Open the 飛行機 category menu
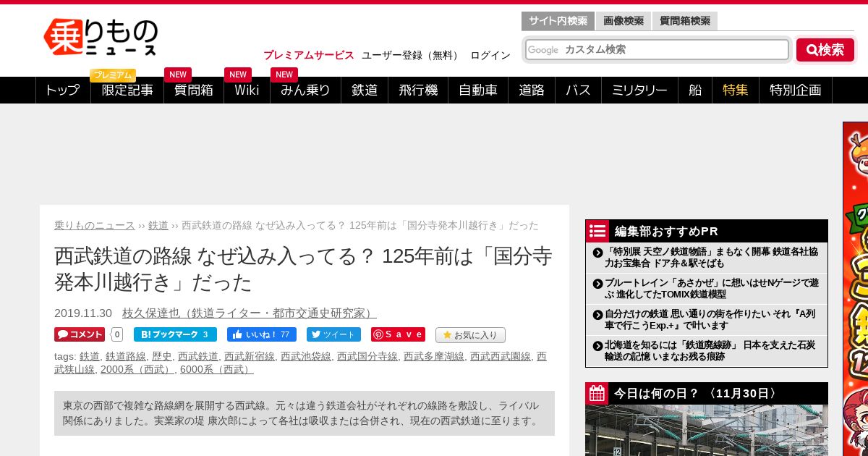The height and width of the screenshot is (456, 868). 418,90
